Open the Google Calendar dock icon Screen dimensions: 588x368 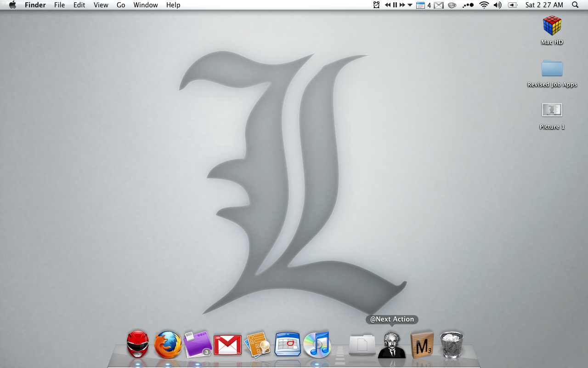tap(288, 344)
